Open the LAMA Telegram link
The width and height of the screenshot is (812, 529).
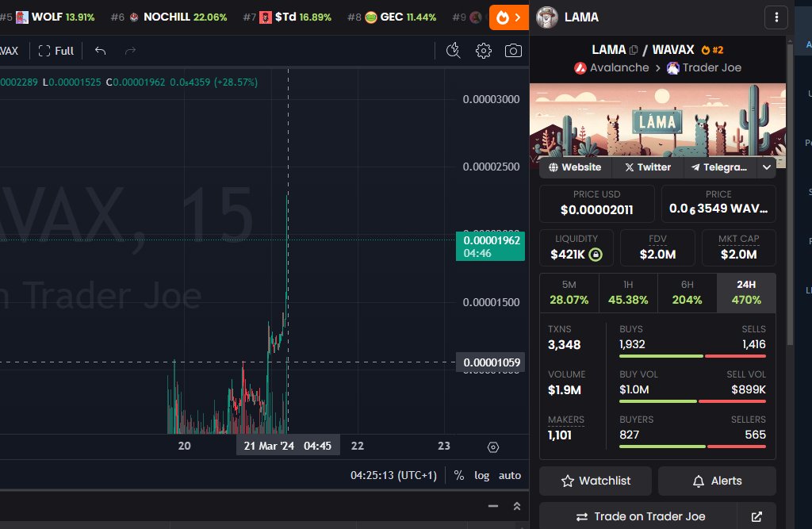tap(720, 167)
